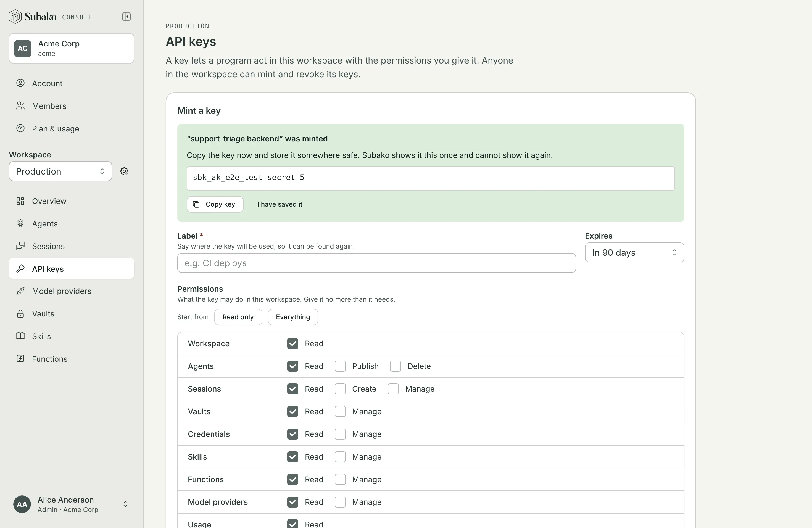
Task: Open Vaults label in sidebar
Action: (43, 314)
